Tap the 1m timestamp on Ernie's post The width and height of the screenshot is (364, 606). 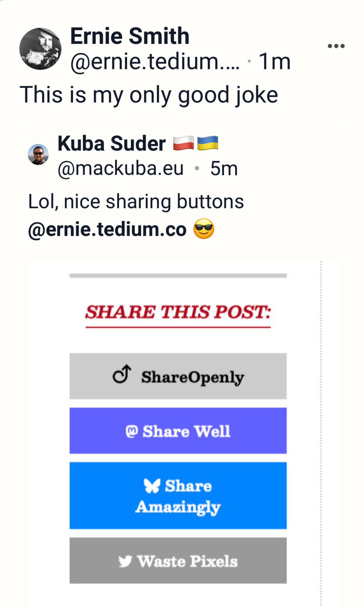(x=275, y=62)
